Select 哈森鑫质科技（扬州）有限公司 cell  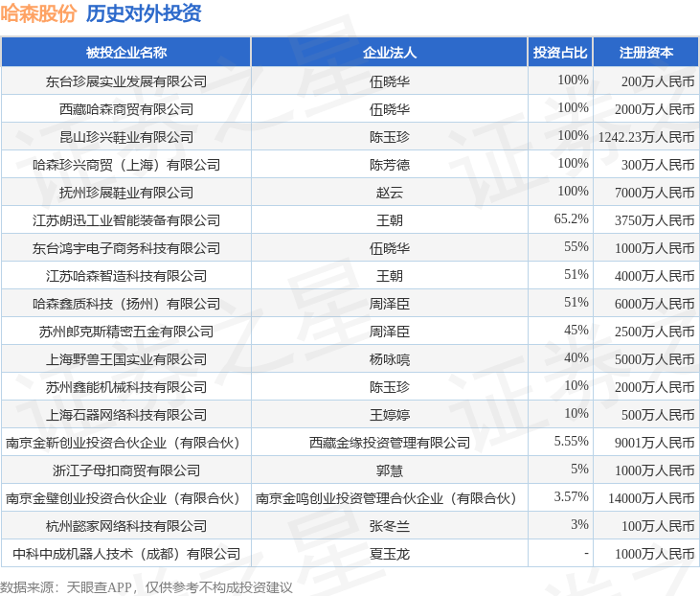click(126, 304)
